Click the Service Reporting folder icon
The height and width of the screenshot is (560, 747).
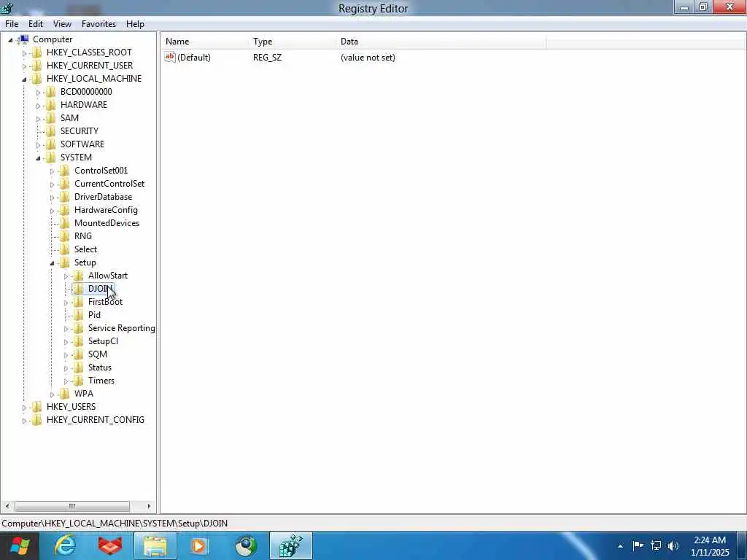pos(78,328)
